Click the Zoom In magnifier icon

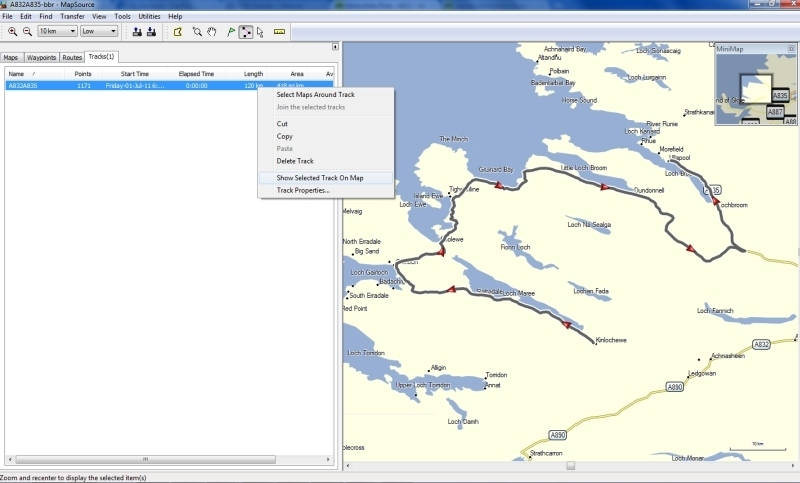[12, 32]
